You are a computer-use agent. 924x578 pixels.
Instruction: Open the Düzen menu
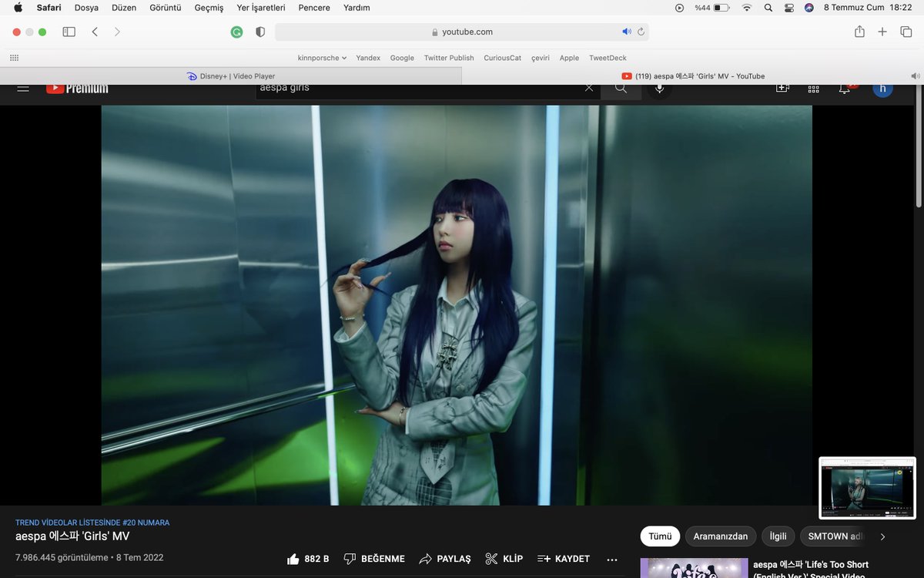click(x=124, y=8)
